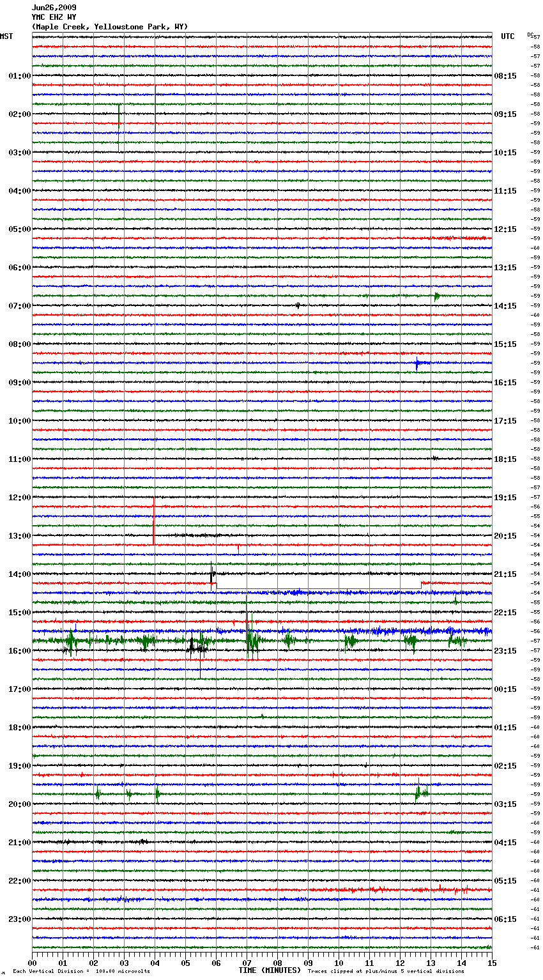Click the 21:15 UTC time label
Screen dimensions: 543x980
click(x=505, y=574)
